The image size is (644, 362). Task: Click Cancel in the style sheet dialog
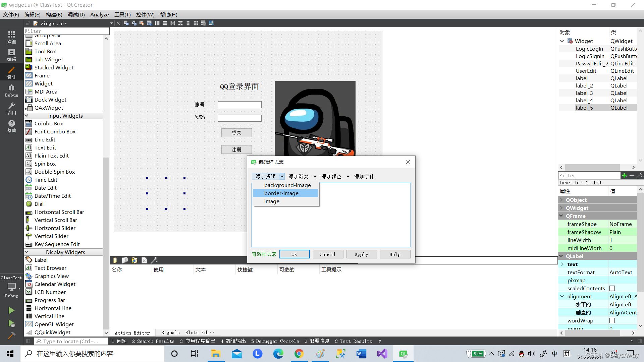[x=328, y=254]
